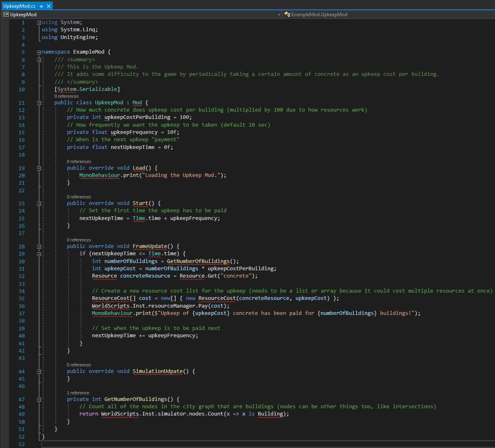Open the '0 references' CodeLens above FrameUpdate()

[x=79, y=240]
